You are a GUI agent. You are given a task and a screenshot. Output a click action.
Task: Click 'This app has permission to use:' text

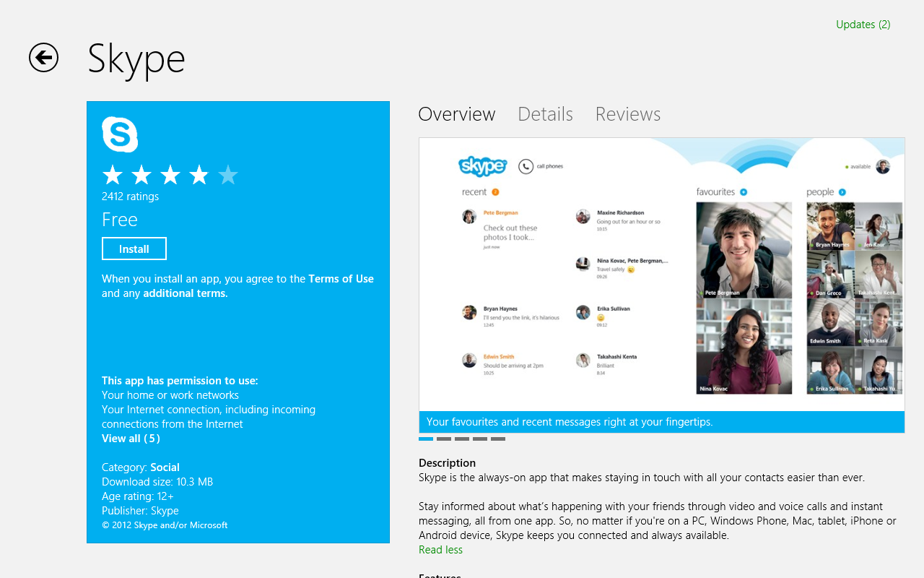(180, 381)
